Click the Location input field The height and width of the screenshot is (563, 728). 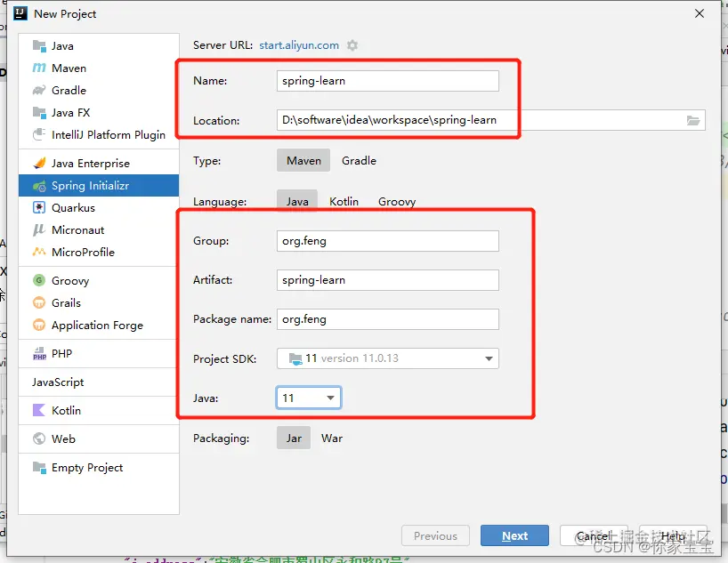490,120
